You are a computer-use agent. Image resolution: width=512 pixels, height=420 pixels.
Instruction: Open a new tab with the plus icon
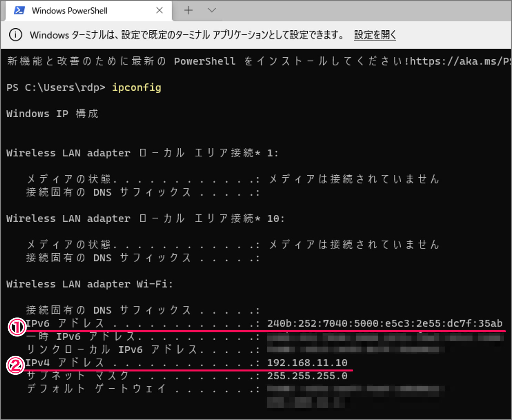point(188,10)
